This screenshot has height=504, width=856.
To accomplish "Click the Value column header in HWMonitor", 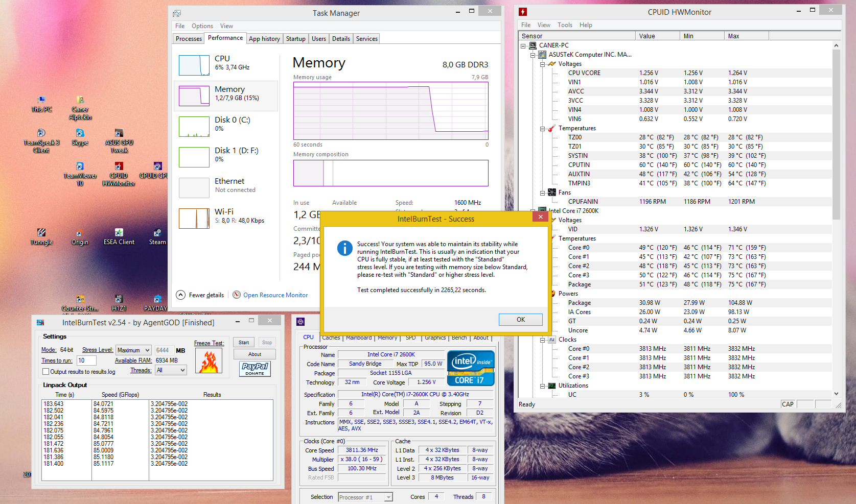I will 658,36.
